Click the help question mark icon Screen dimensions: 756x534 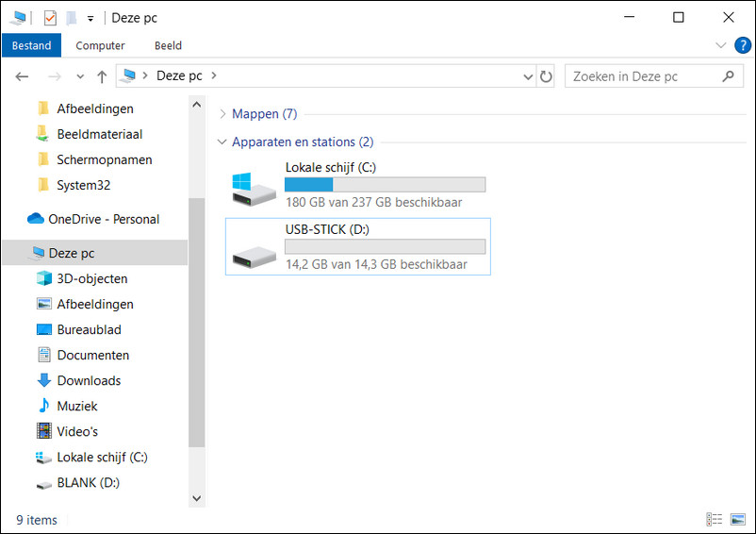(x=742, y=45)
